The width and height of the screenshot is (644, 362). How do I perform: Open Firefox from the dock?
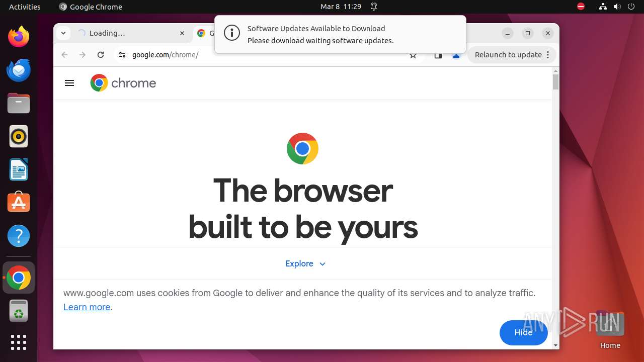pos(19,37)
